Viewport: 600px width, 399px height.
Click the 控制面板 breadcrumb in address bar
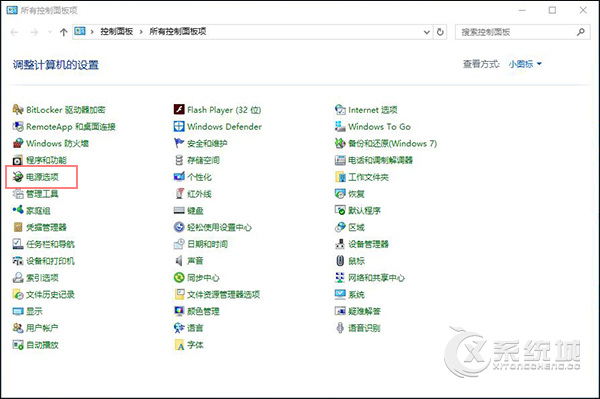(116, 31)
